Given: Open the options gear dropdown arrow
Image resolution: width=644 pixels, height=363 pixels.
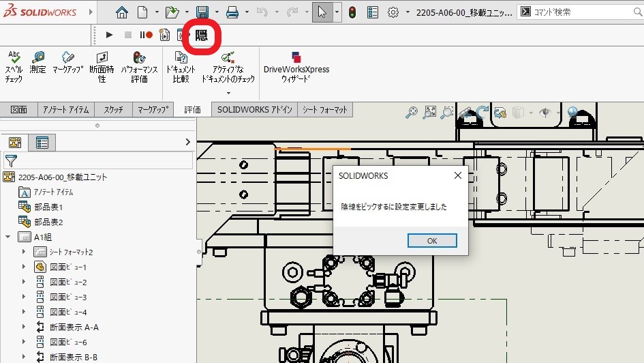Looking at the screenshot, I should [408, 12].
